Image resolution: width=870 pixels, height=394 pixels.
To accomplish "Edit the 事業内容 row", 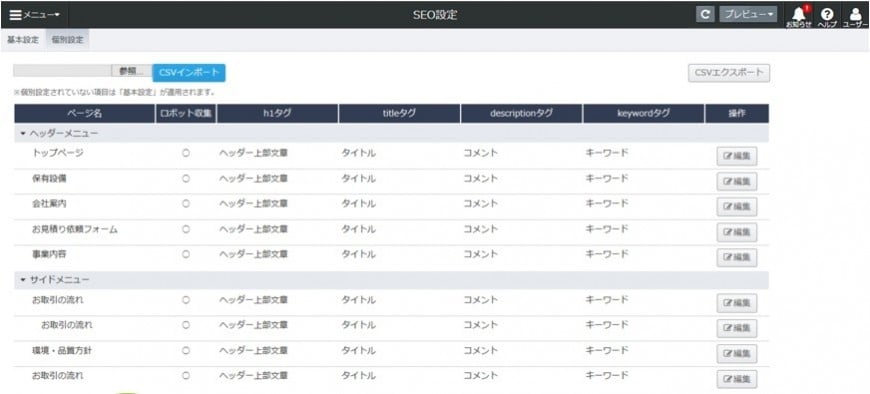I will coord(737,257).
